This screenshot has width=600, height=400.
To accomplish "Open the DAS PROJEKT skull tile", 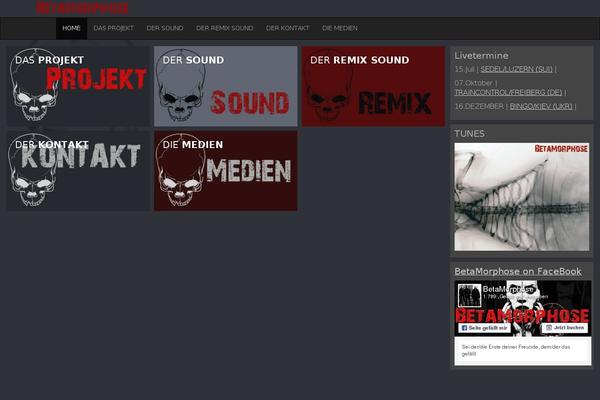I will 78,86.
